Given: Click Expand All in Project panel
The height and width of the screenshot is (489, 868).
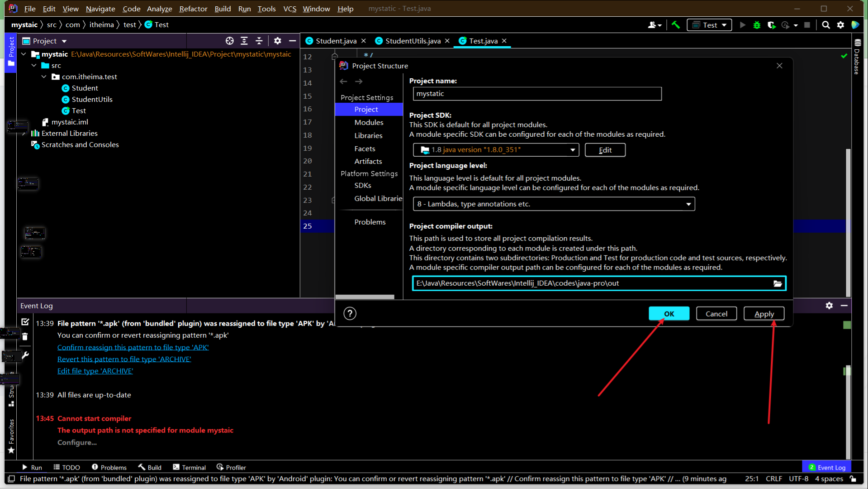Looking at the screenshot, I should (x=244, y=41).
